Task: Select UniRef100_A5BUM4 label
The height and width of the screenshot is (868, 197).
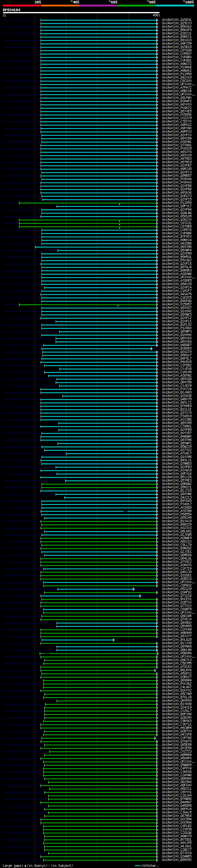Action: point(176,653)
